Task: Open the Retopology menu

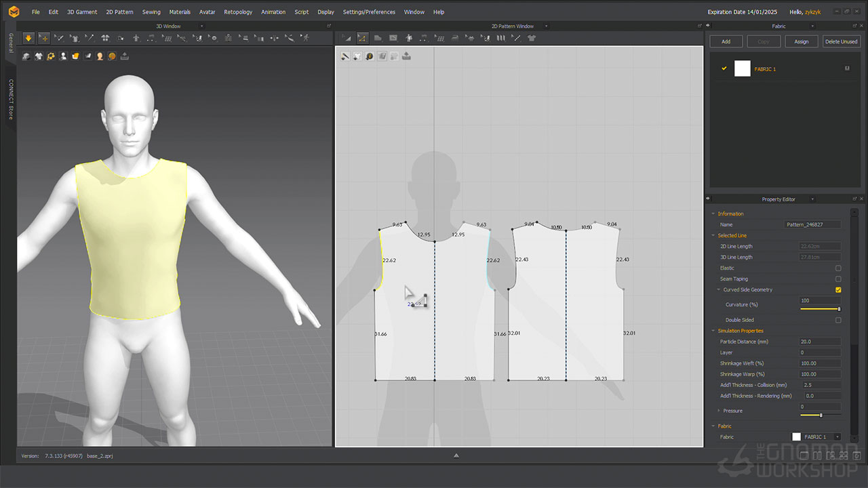Action: [x=238, y=12]
